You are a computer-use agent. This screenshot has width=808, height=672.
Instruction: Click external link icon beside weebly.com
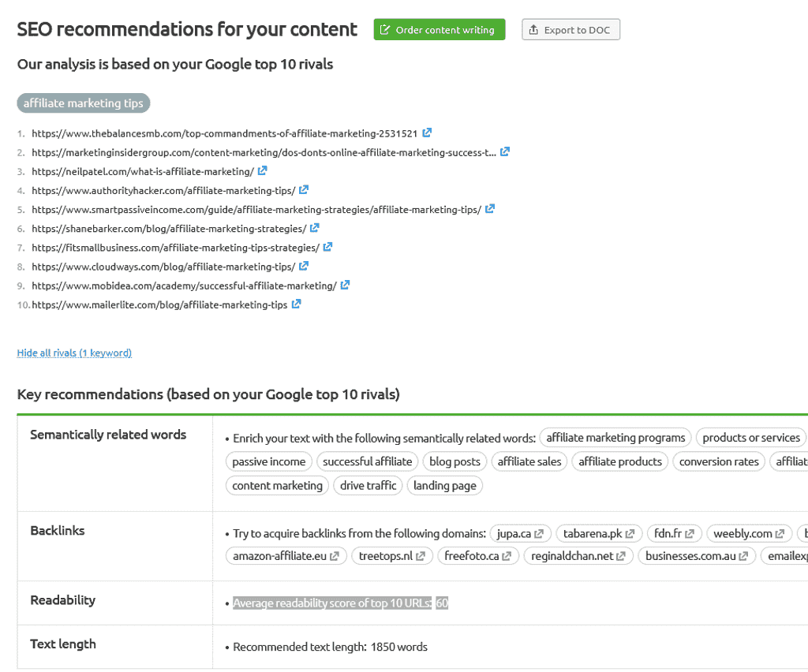780,534
